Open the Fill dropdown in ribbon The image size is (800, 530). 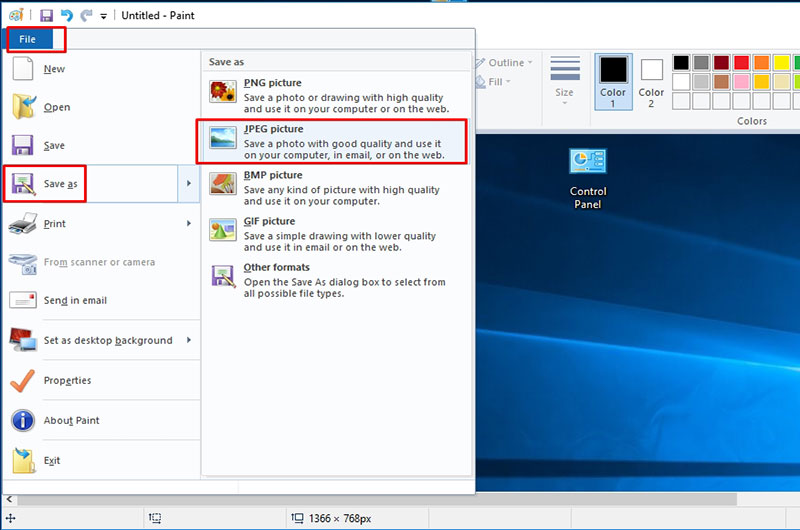click(x=493, y=82)
